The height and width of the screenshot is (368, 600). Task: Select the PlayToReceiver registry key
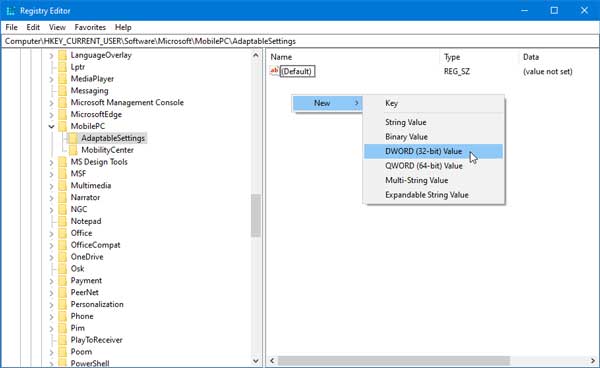96,340
